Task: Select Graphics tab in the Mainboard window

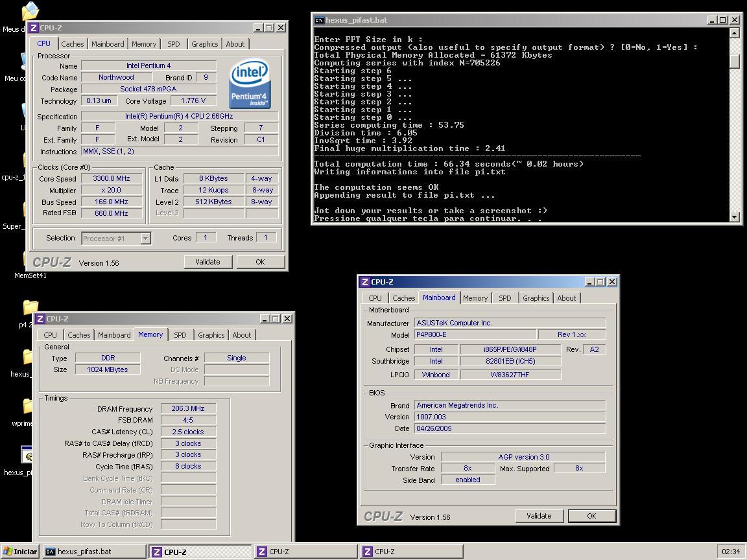Action: (x=536, y=298)
